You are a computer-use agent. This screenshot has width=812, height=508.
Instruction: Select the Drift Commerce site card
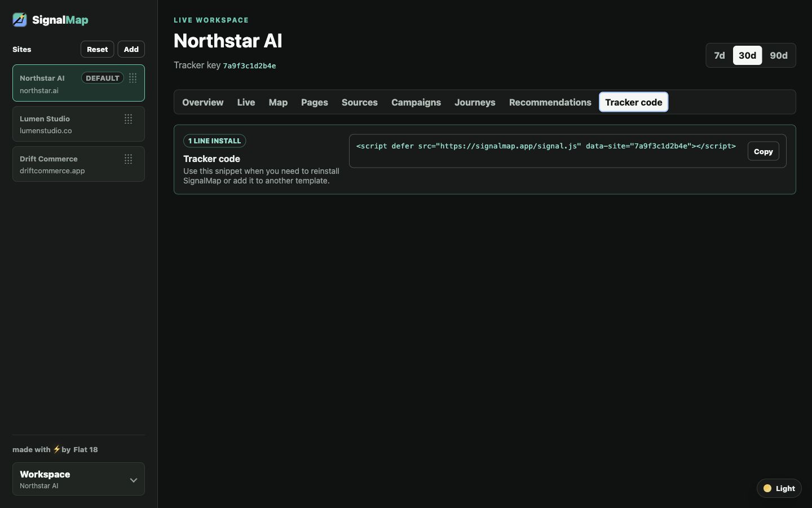click(78, 164)
